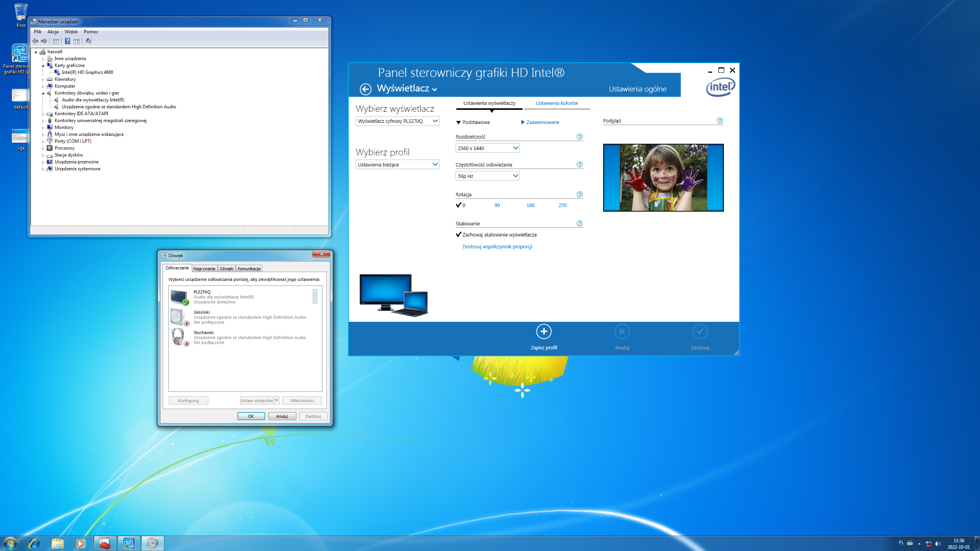Click the blue question mark Help toolbar icon
980x551 pixels.
67,41
